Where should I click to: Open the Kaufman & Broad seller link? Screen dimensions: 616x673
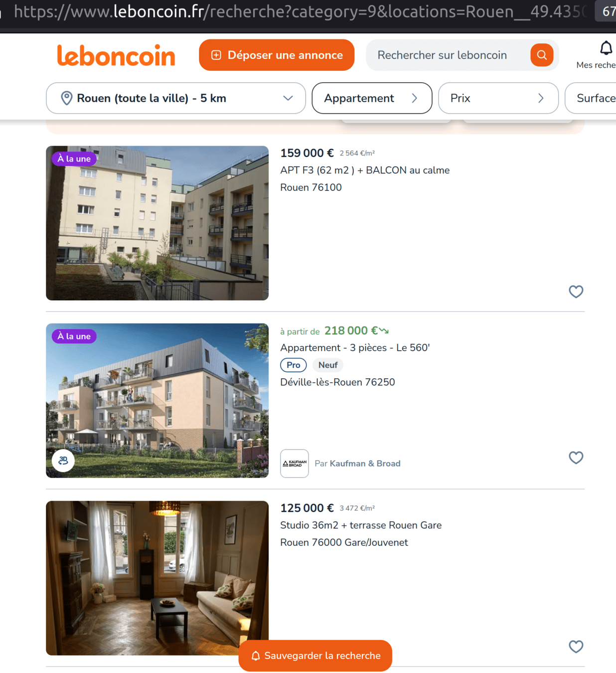pyautogui.click(x=365, y=464)
